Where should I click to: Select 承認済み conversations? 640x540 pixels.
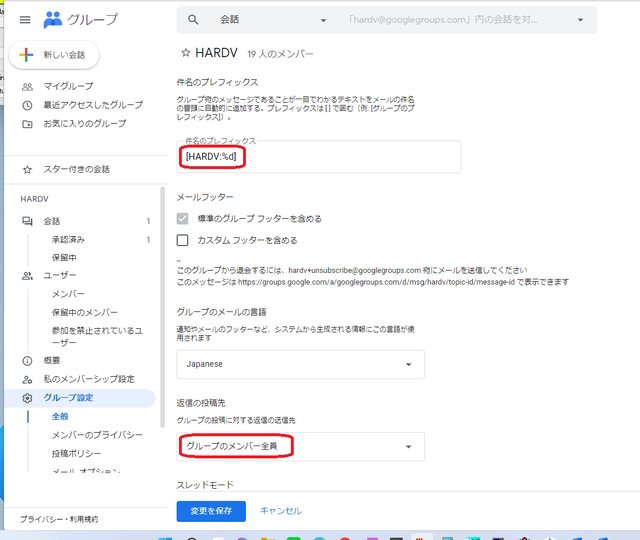(x=68, y=240)
